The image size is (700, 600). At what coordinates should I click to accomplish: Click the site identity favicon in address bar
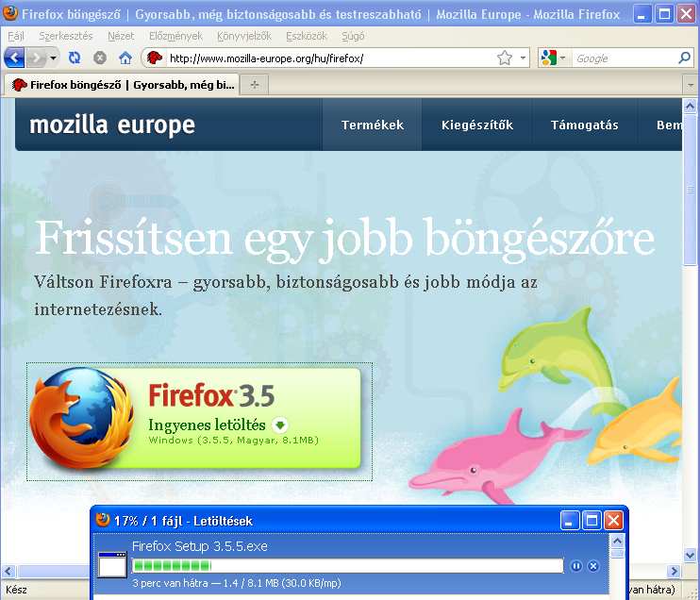coord(155,58)
